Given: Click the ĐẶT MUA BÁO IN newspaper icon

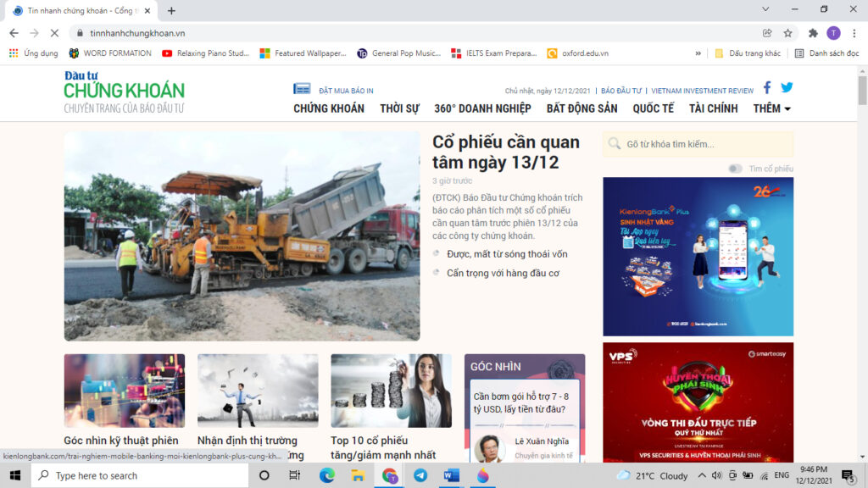Looking at the screenshot, I should point(302,88).
